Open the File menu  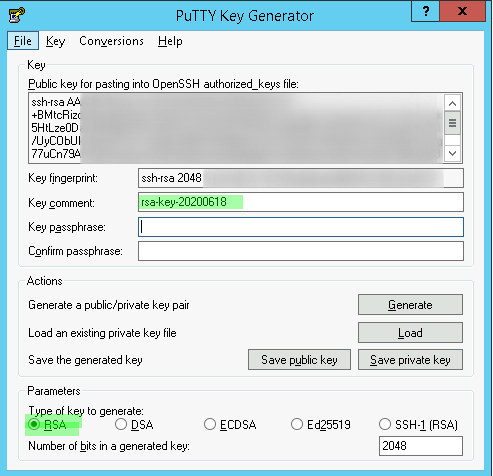click(x=23, y=41)
